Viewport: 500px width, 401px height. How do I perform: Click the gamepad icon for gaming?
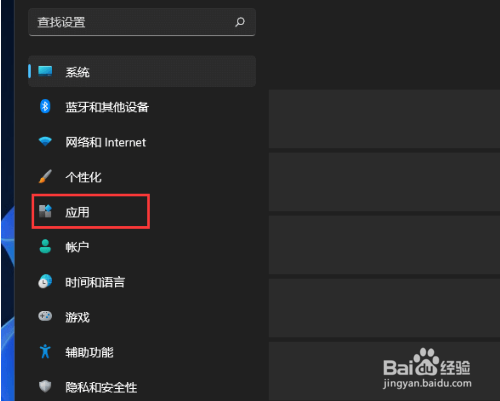point(45,316)
